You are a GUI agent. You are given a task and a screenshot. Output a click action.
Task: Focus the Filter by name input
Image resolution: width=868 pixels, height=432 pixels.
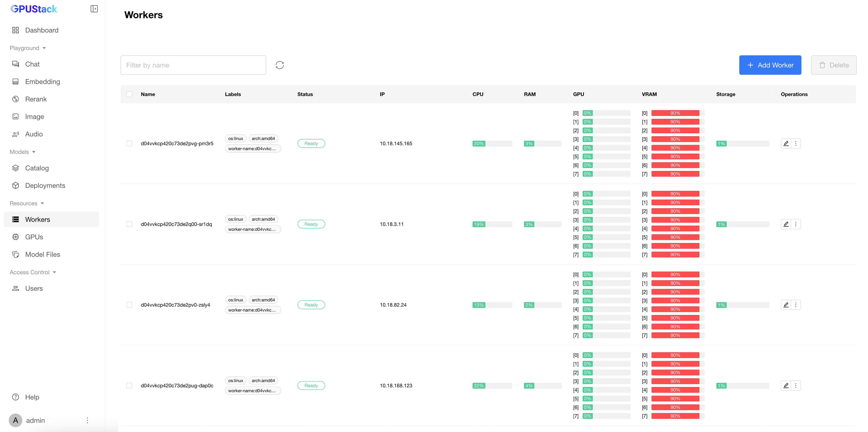193,65
